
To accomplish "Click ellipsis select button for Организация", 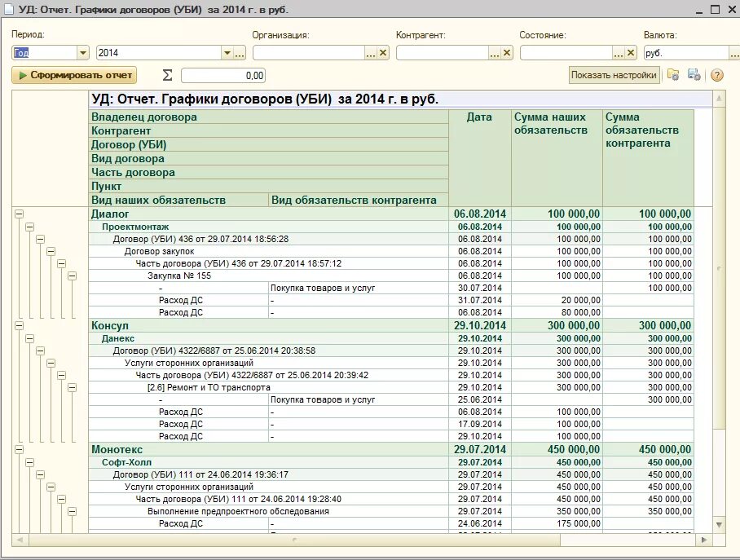I will tap(371, 53).
